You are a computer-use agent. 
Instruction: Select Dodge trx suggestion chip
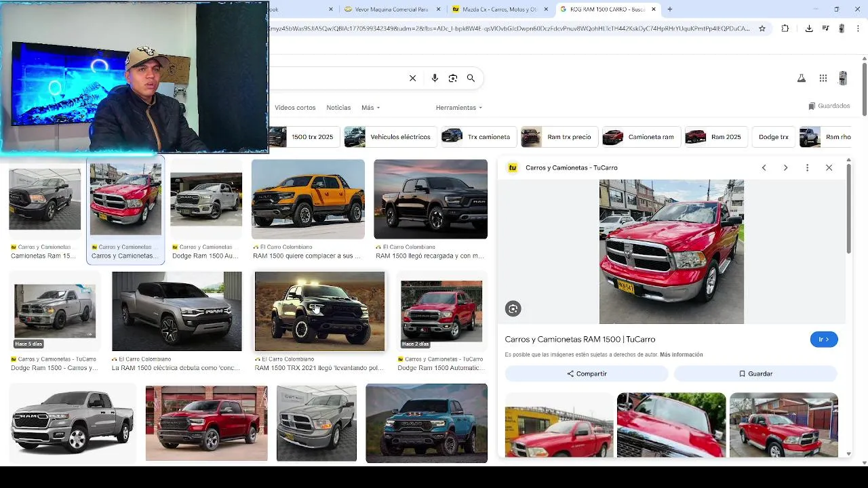coord(773,137)
